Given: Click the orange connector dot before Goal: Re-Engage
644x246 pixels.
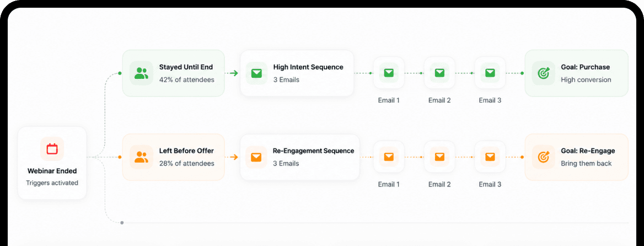Looking at the screenshot, I should (x=522, y=157).
